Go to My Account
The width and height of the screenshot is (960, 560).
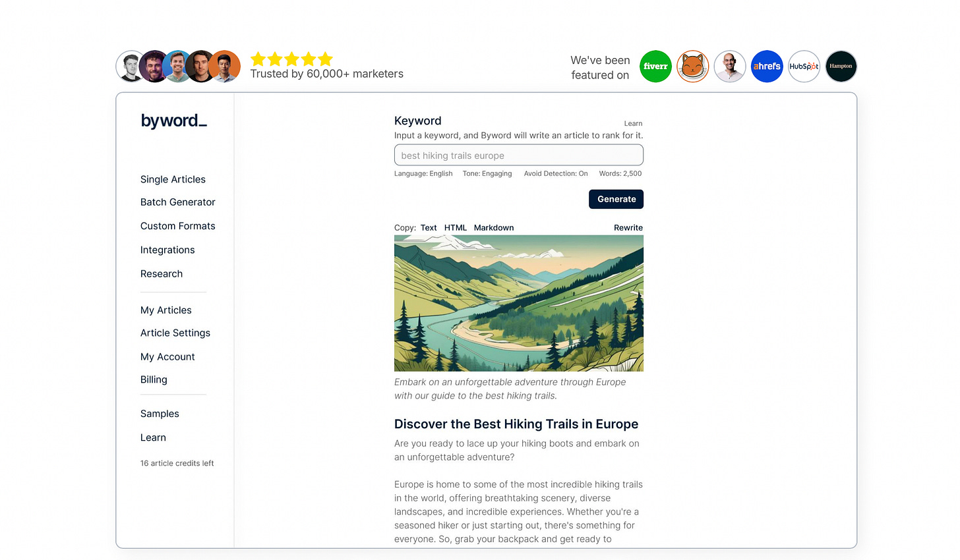[x=167, y=357]
